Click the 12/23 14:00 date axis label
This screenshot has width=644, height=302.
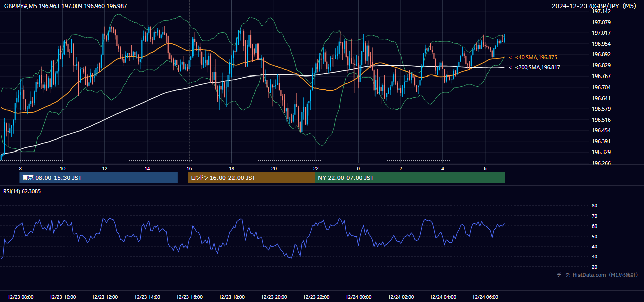(148, 297)
